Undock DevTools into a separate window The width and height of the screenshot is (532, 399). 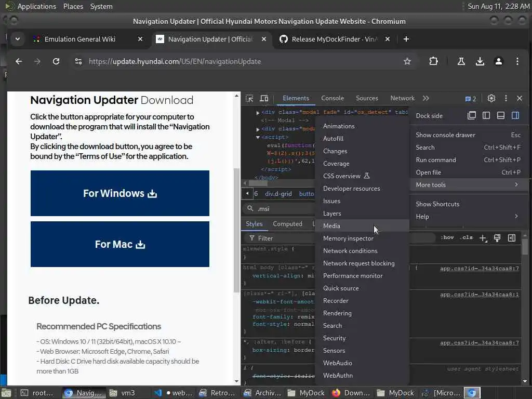pos(472,115)
